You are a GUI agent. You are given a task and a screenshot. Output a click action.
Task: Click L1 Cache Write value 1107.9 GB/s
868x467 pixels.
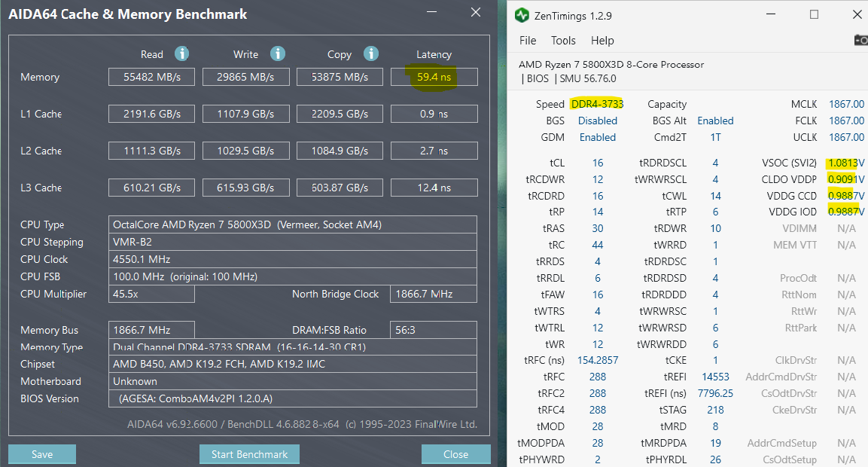245,114
